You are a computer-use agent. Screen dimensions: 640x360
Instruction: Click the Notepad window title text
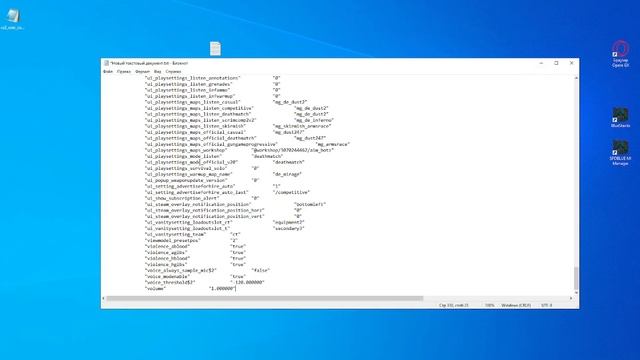150,63
